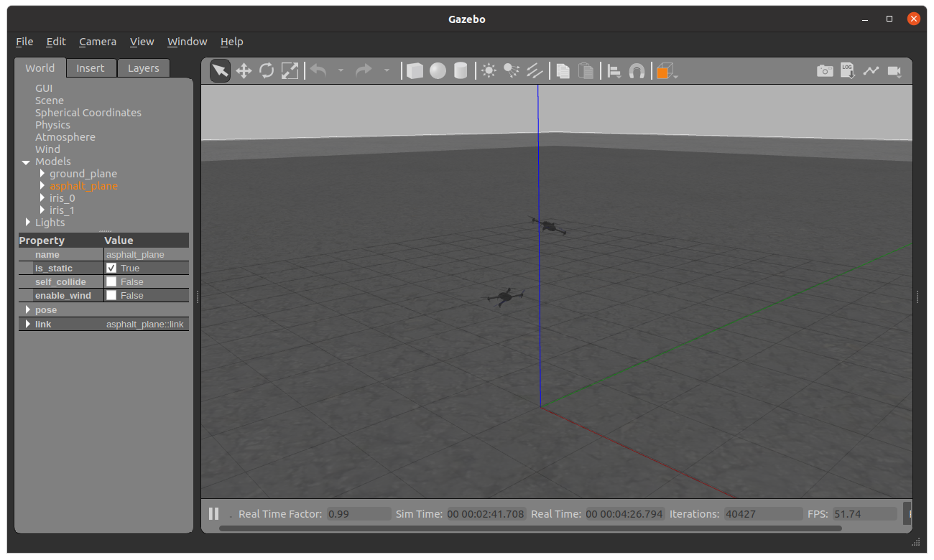Click the Real Time value field
This screenshot has height=560, width=934.
point(624,514)
